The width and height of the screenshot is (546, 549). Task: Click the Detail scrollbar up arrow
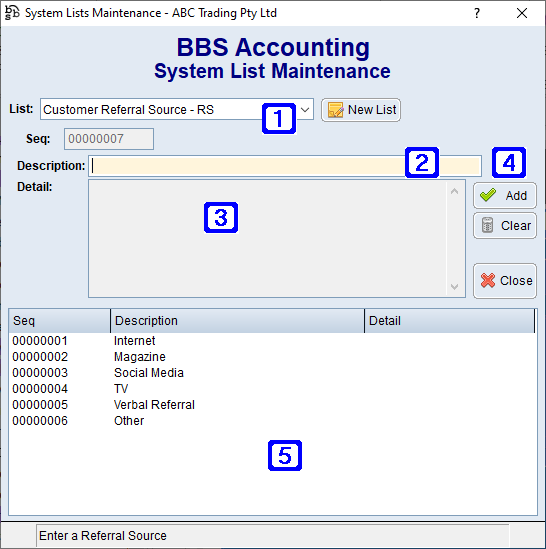[455, 191]
